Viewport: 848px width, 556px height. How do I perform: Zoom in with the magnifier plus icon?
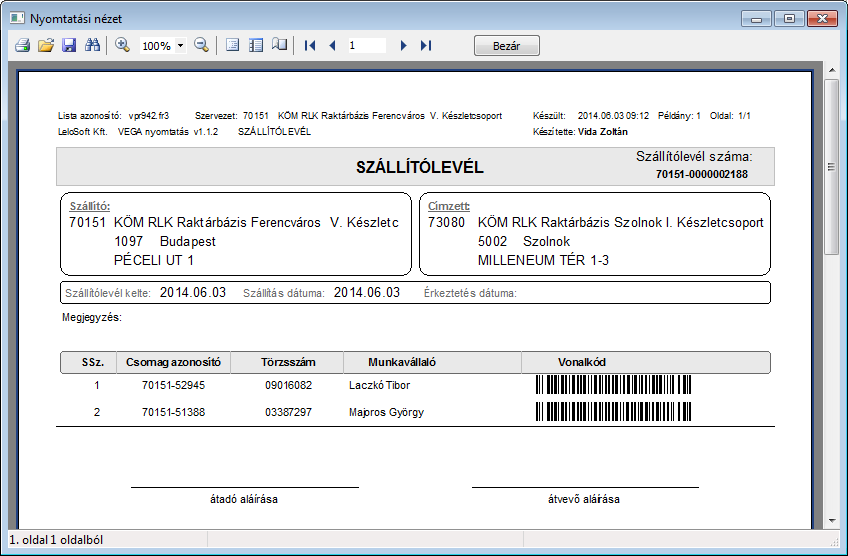123,45
